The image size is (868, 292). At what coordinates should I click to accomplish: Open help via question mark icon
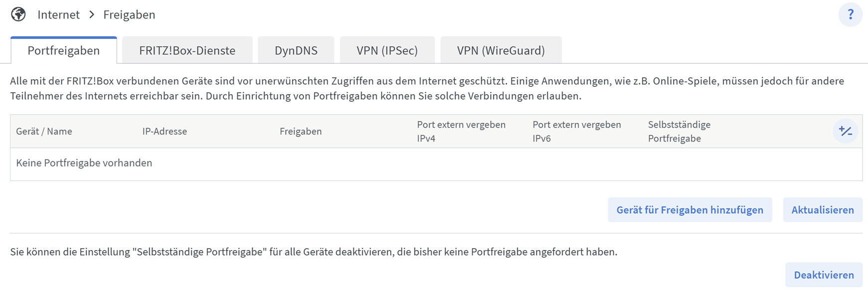850,15
